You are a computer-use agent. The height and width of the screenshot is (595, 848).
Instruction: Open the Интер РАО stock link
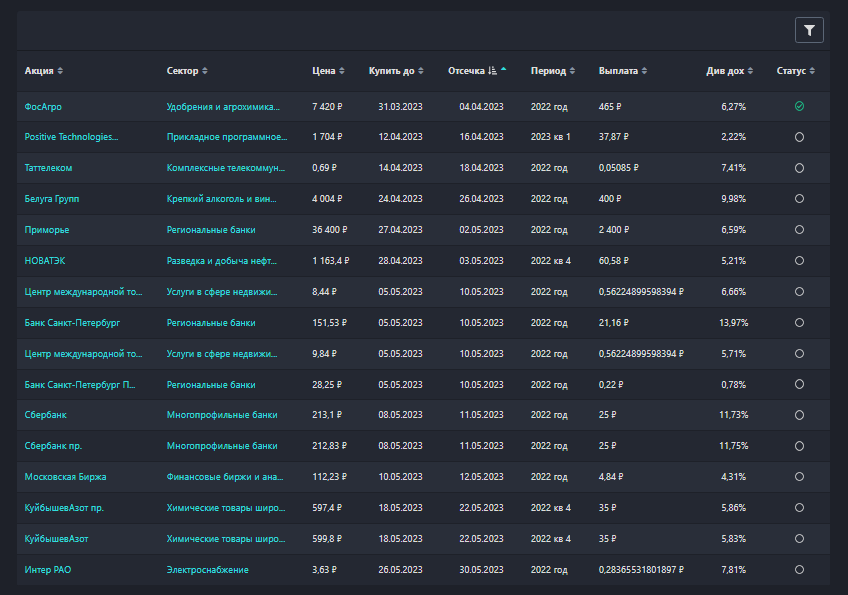pyautogui.click(x=48, y=570)
